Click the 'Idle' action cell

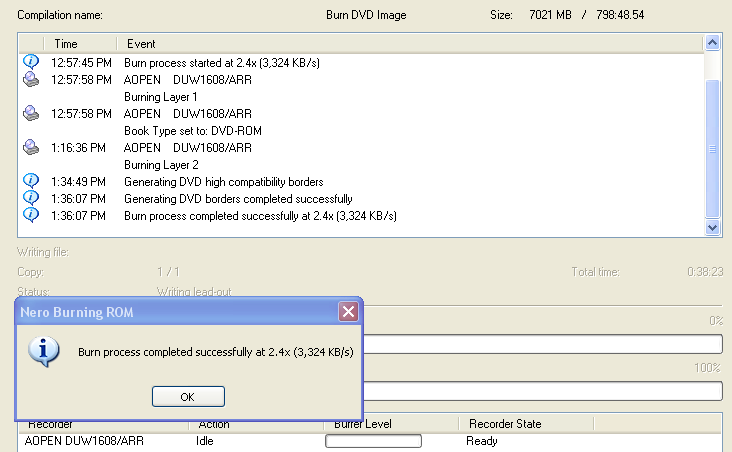coord(204,441)
